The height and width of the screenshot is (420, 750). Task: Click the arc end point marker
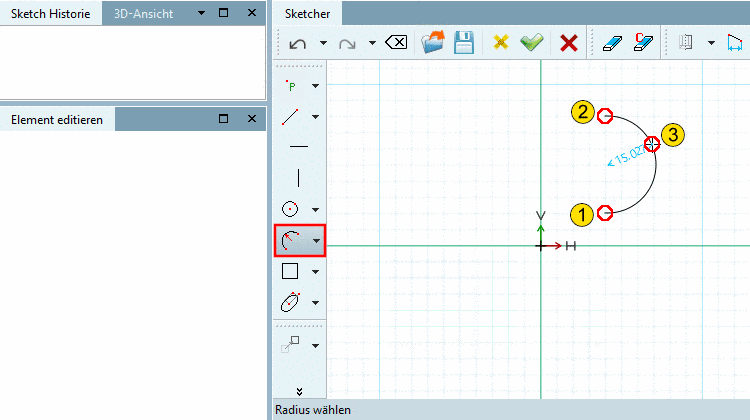606,116
